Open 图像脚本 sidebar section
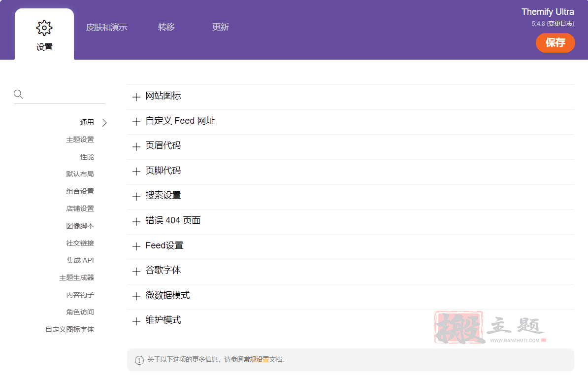The width and height of the screenshot is (588, 381). (80, 226)
